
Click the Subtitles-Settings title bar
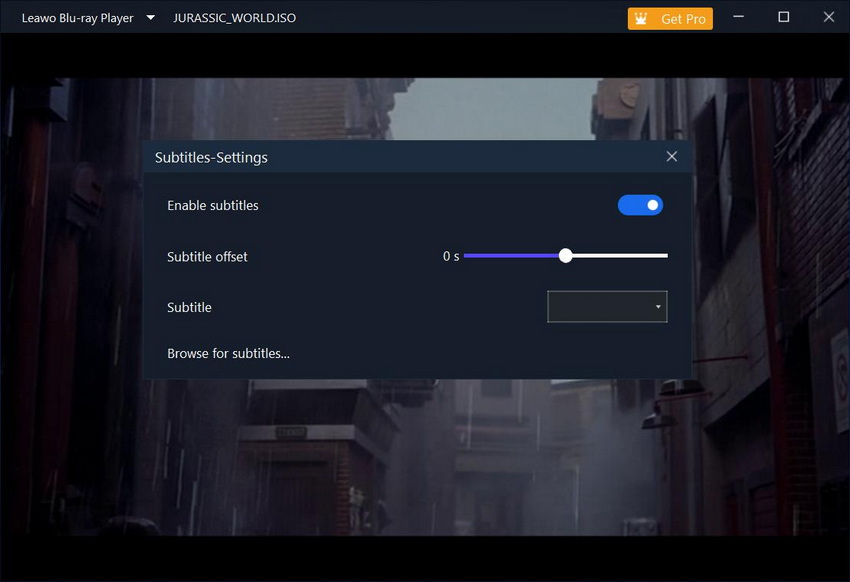point(400,157)
